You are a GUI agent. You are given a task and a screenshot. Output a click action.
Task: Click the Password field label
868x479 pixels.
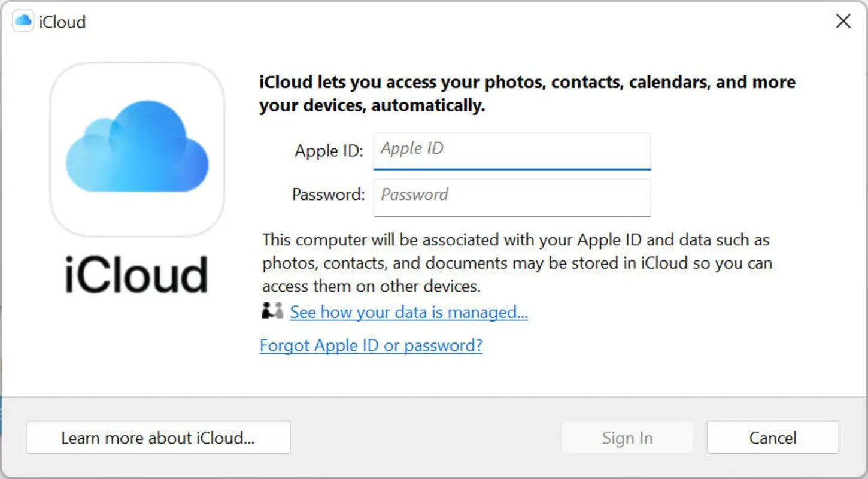327,195
